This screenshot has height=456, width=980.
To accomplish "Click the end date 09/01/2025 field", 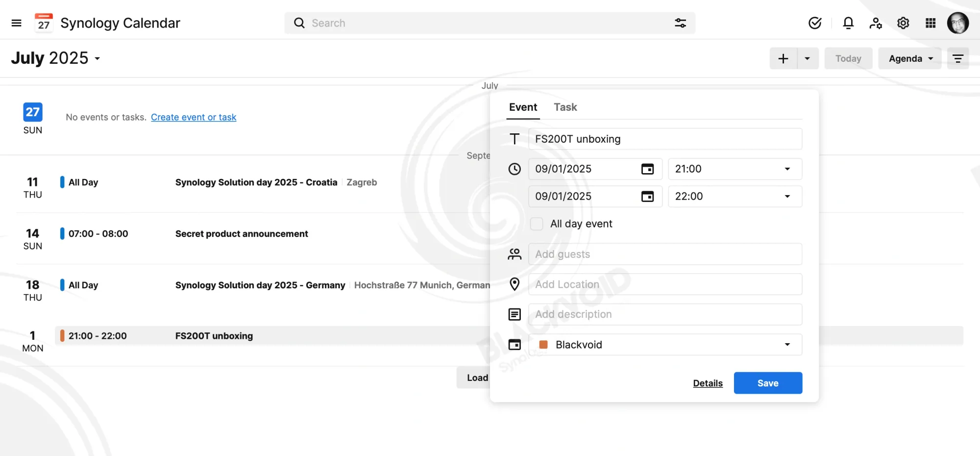I will point(595,196).
